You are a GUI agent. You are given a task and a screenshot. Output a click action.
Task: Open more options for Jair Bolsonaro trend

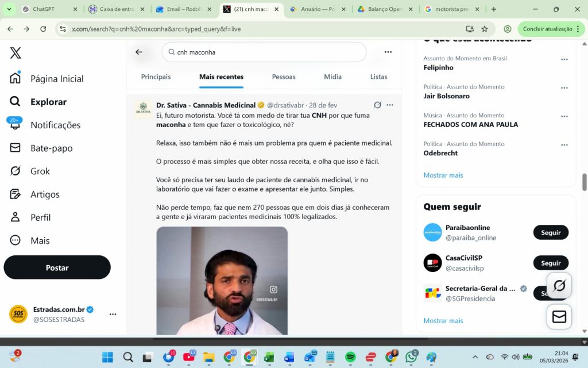click(x=564, y=88)
